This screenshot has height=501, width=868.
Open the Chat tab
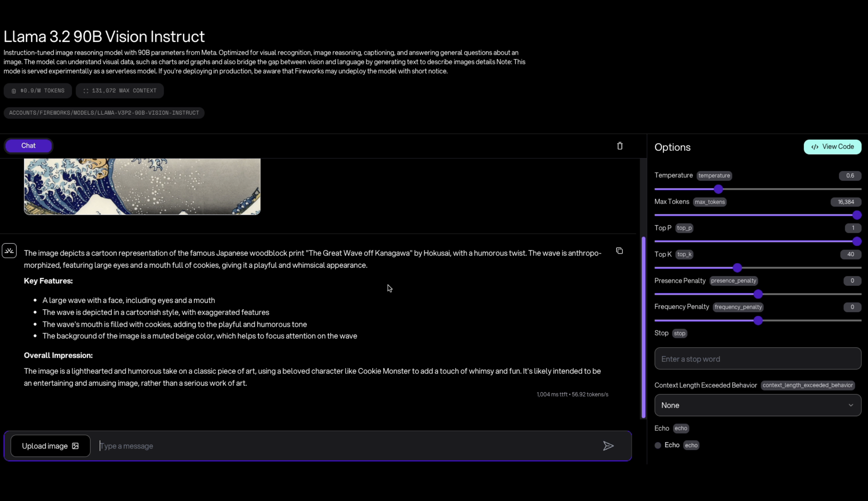coord(28,146)
